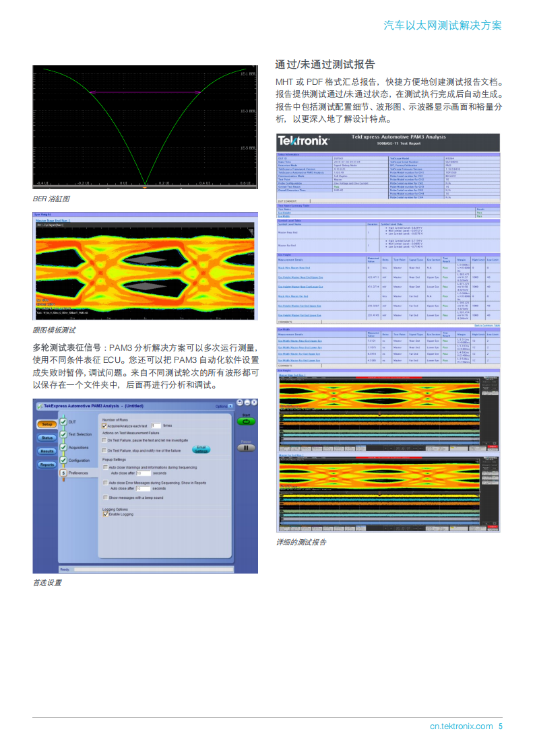
Task: Click the 首选设置 caption
Action: pyautogui.click(x=47, y=582)
